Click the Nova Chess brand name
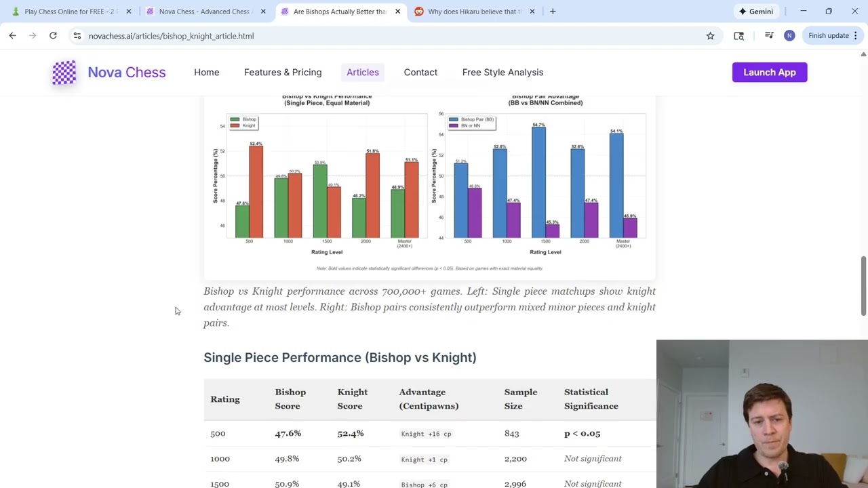Viewport: 868px width, 488px height. click(x=126, y=72)
